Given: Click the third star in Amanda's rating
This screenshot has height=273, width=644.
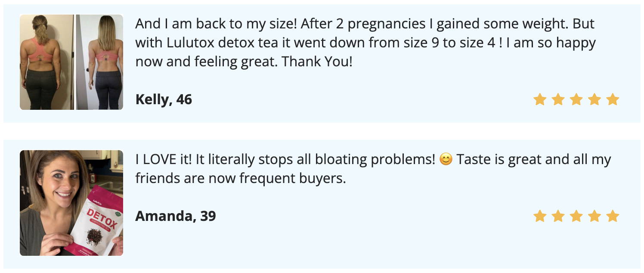Looking at the screenshot, I should click(576, 216).
